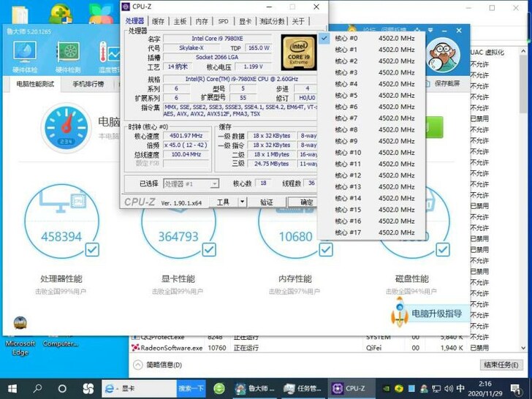The width and height of the screenshot is (532, 399).
Task: Click the 验证 button in CPU-Z
Action: tap(267, 202)
